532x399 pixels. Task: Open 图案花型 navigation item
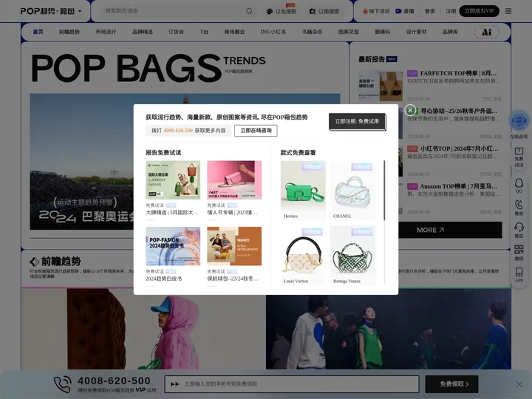[349, 32]
